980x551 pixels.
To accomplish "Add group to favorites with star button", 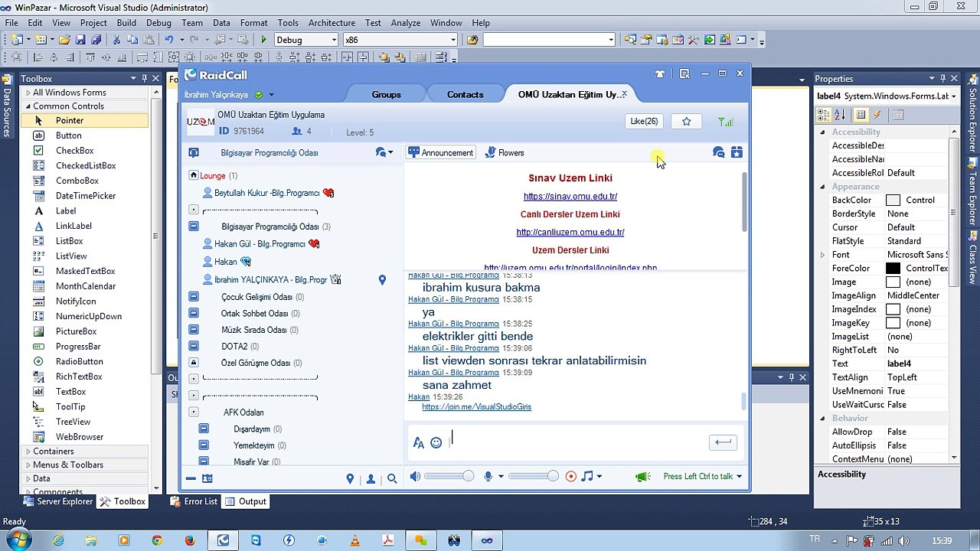I will click(x=686, y=121).
